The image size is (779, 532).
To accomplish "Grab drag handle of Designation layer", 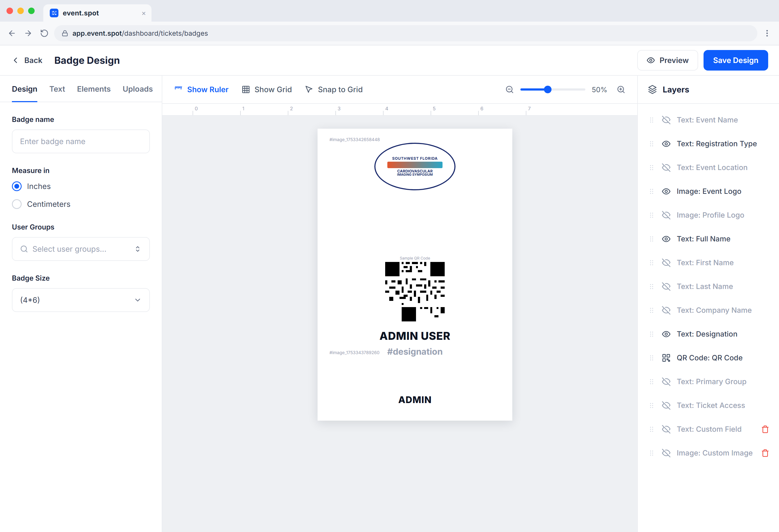I will (652, 334).
